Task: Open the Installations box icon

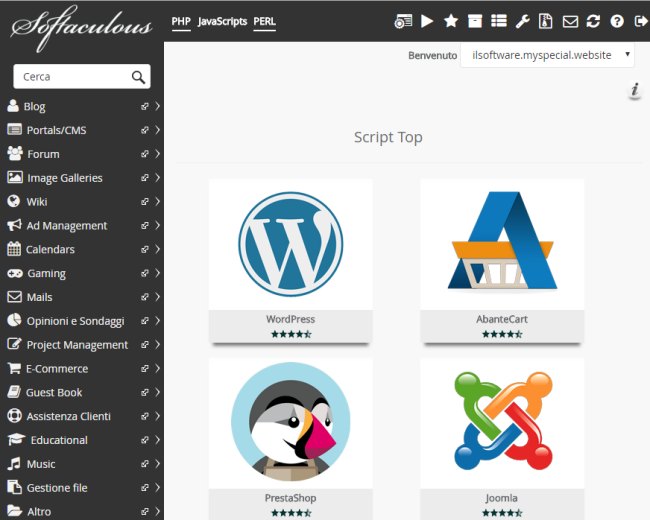Action: click(x=475, y=21)
